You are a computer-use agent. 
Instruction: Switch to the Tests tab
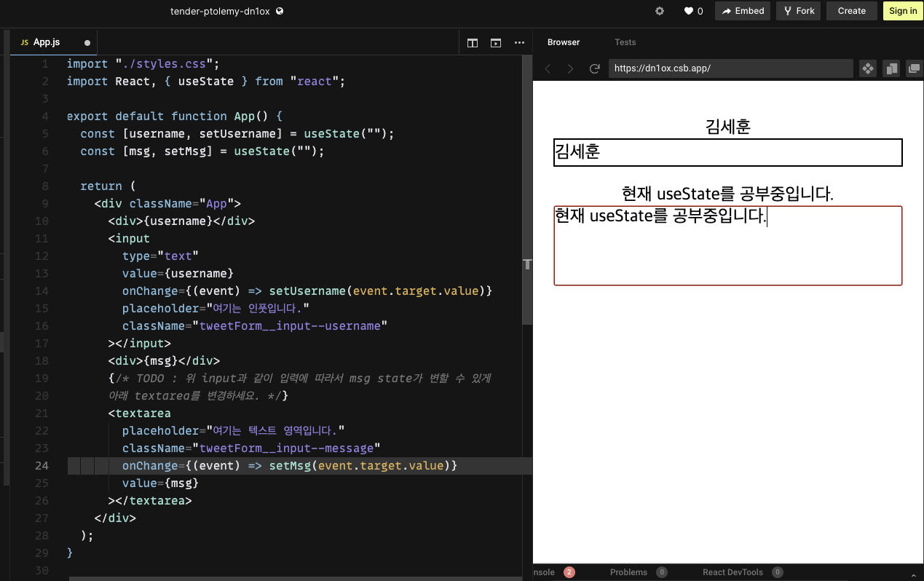click(x=625, y=42)
